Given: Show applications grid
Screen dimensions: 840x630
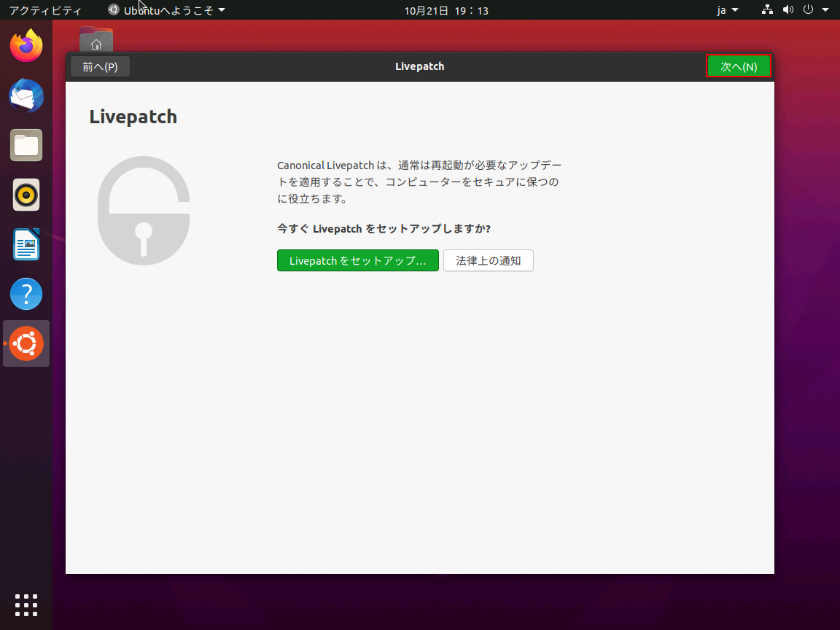Looking at the screenshot, I should (26, 605).
